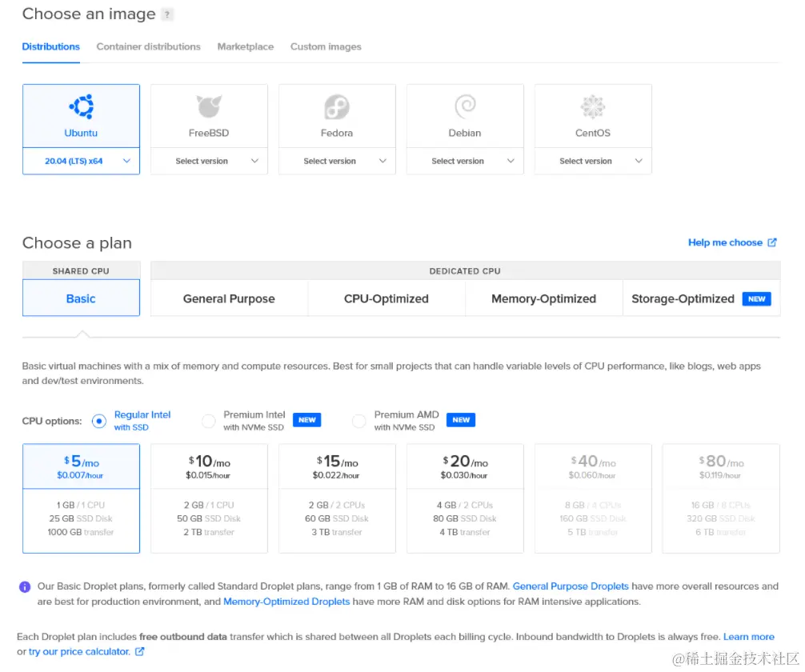
Task: Choose the $20/mo plan card
Action: tap(465, 498)
